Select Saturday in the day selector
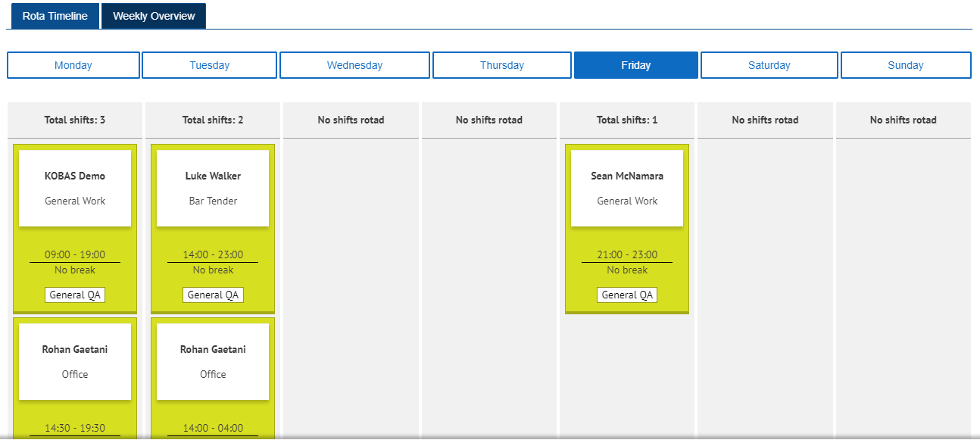Viewport: 980px width, 440px height. [769, 64]
